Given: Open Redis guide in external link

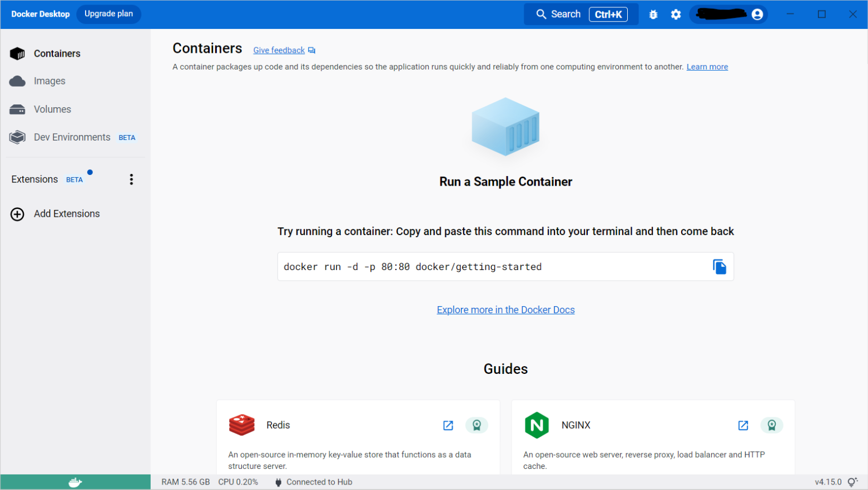Looking at the screenshot, I should click(x=448, y=426).
